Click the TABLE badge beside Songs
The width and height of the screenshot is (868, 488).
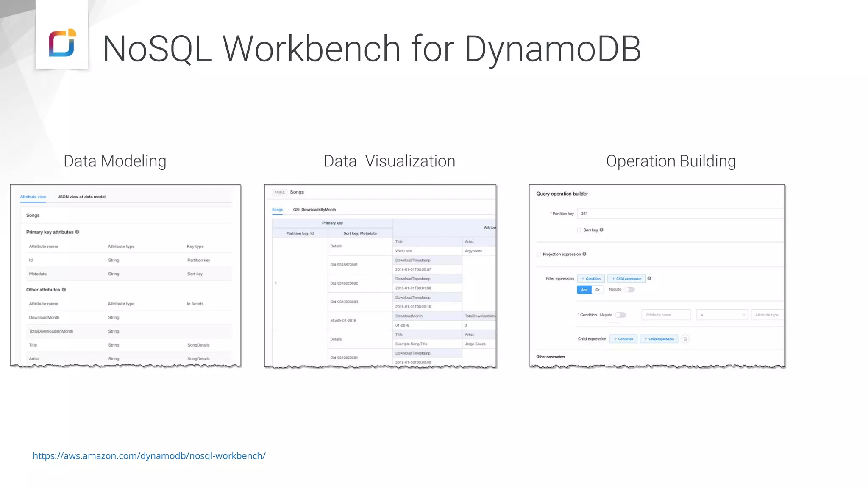(x=280, y=192)
